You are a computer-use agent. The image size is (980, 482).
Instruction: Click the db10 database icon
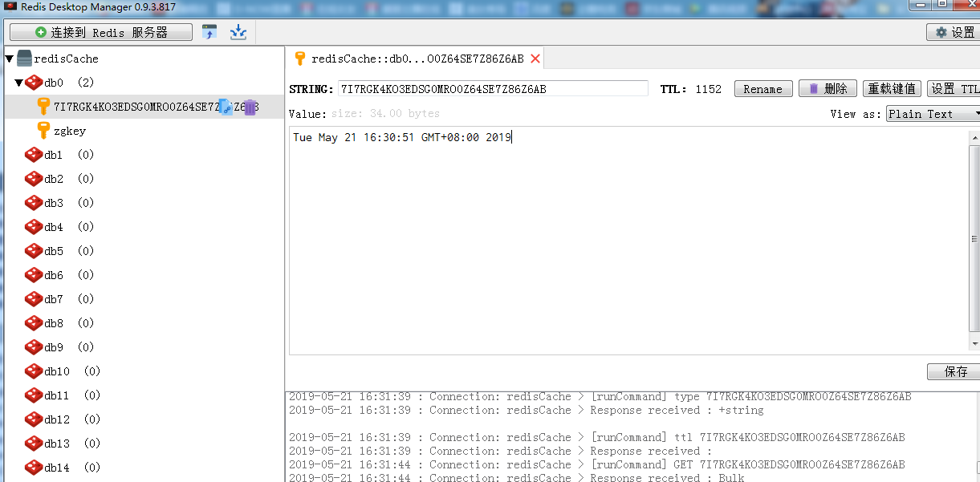pos(34,371)
